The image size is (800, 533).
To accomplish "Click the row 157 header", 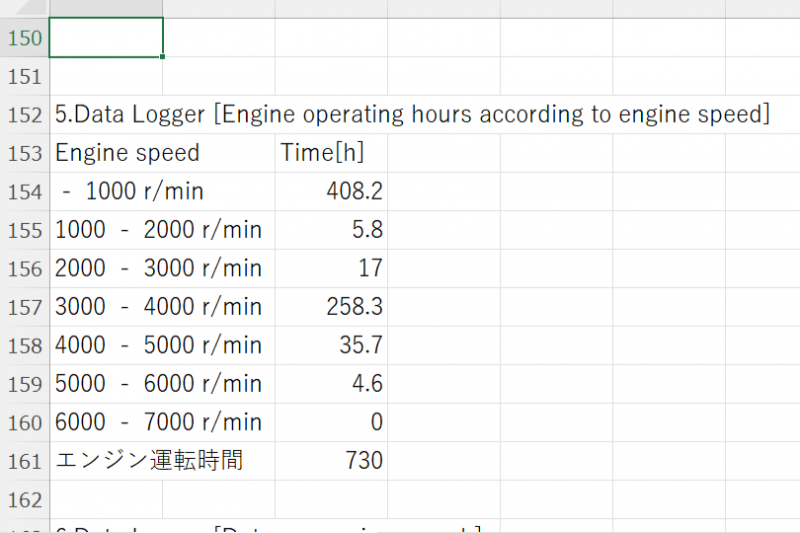I will 24,307.
